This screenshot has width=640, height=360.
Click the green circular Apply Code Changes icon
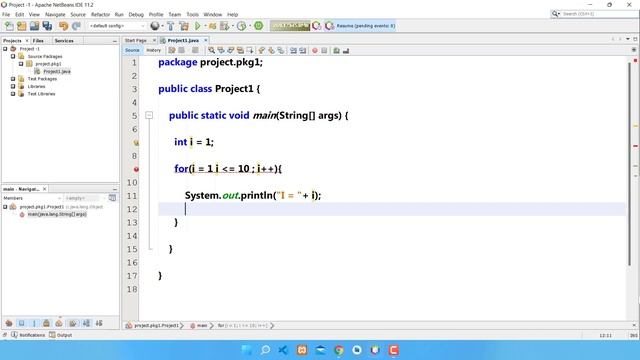258,26
